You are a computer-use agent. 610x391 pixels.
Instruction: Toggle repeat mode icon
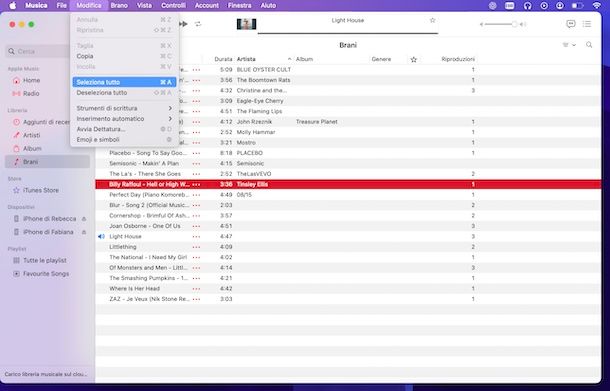198,24
